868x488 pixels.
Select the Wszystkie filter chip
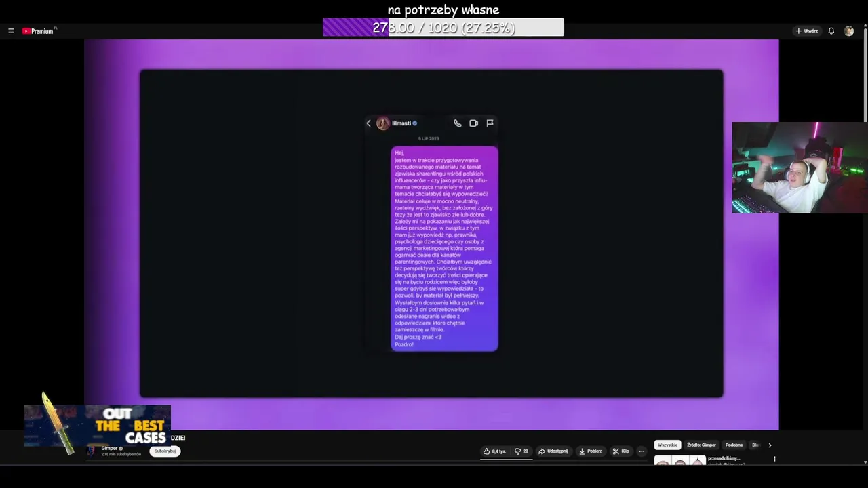667,445
